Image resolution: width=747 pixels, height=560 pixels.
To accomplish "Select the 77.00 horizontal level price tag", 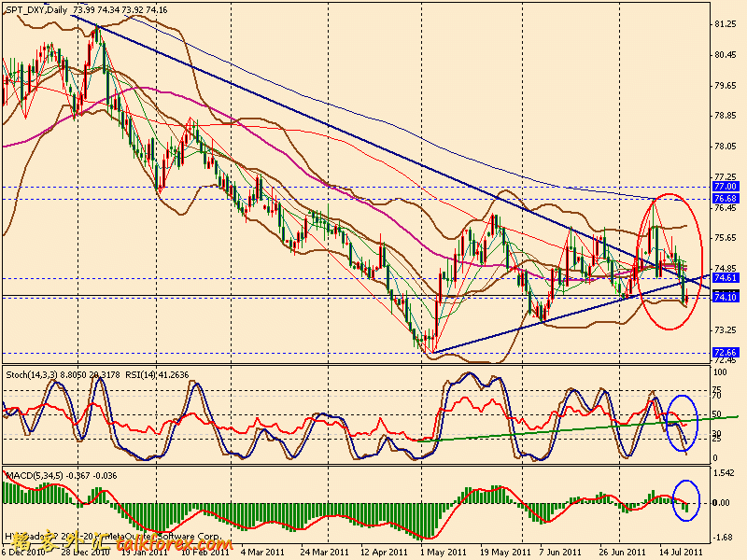I will 726,186.
